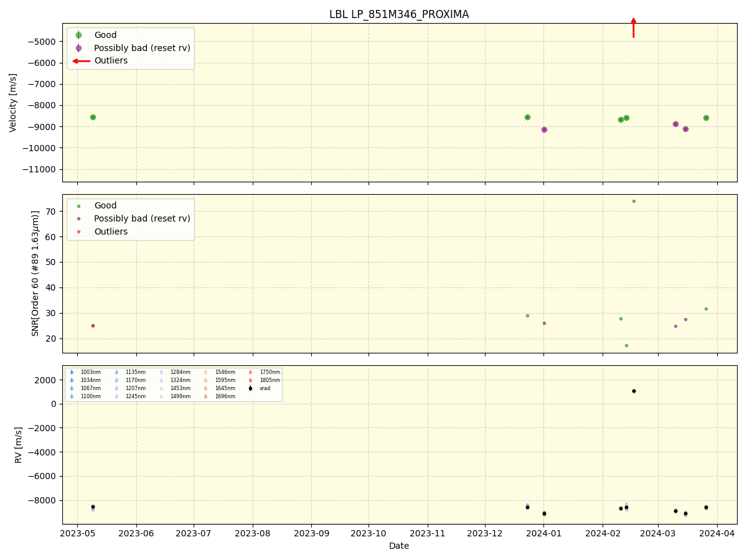Click the 2023-12 date tick label

(x=485, y=533)
